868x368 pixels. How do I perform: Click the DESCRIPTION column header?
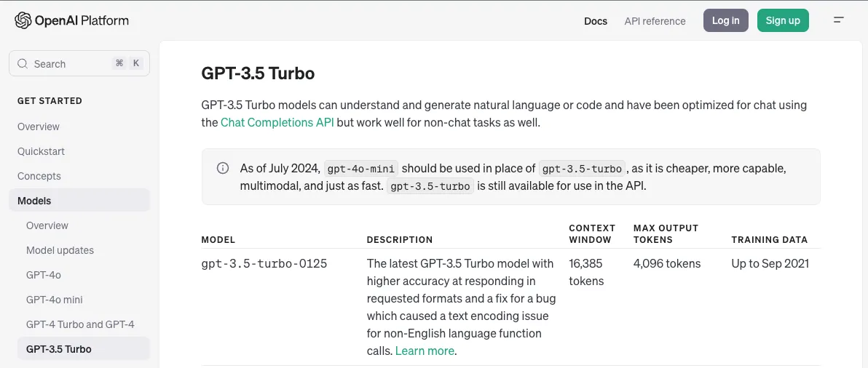coord(400,240)
